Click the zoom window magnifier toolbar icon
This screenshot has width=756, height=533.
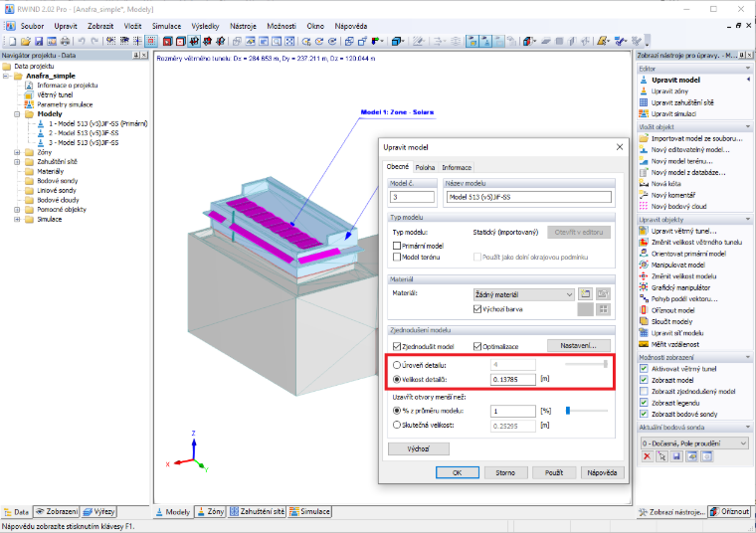point(277,42)
